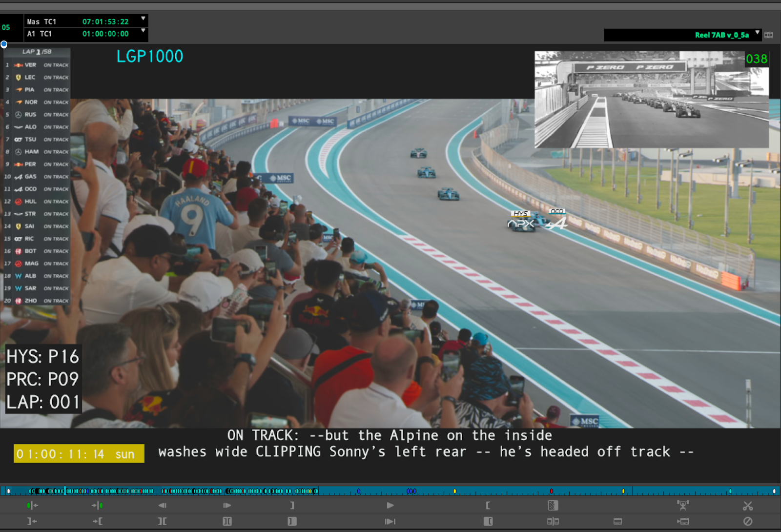
Task: Jump to the blue marker cluster in position bar
Action: [x=411, y=491]
